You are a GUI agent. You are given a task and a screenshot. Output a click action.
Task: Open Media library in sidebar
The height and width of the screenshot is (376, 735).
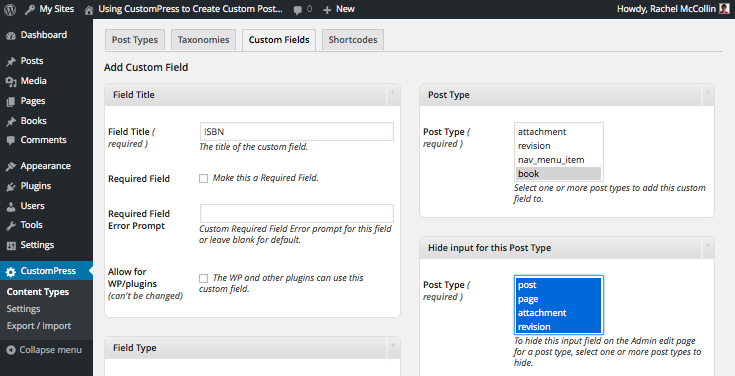click(x=33, y=81)
